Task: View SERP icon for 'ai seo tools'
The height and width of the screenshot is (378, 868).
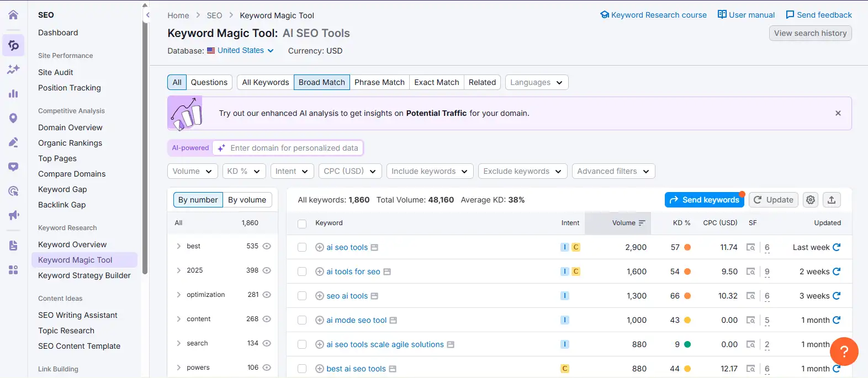Action: (x=751, y=247)
